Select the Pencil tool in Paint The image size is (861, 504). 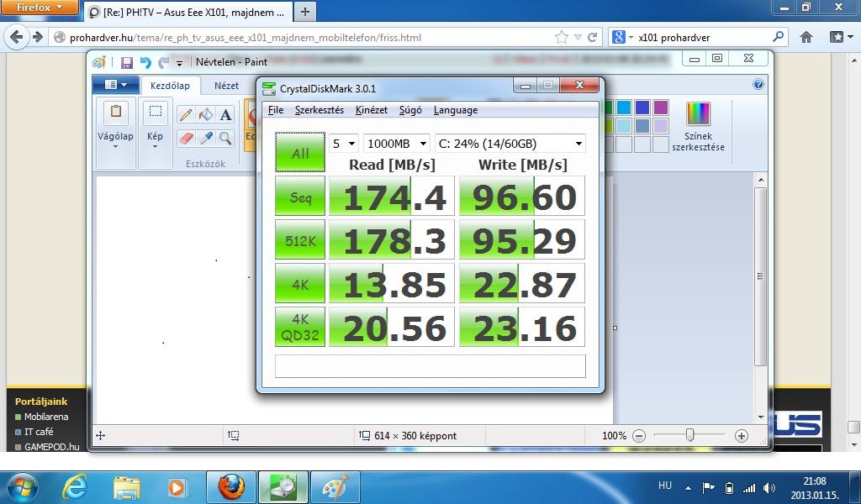tap(186, 114)
